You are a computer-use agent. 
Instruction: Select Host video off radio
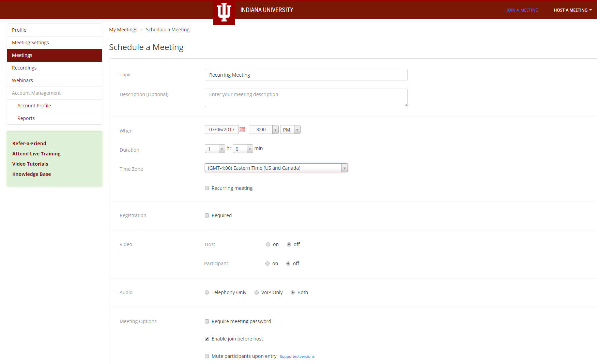[289, 244]
